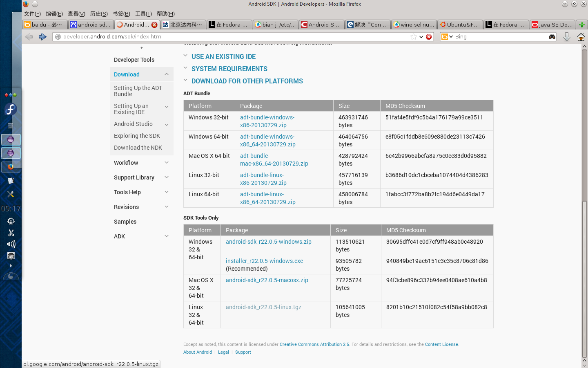The width and height of the screenshot is (588, 368).
Task: Open the wrench and screwdriver tools icon
Action: (11, 194)
